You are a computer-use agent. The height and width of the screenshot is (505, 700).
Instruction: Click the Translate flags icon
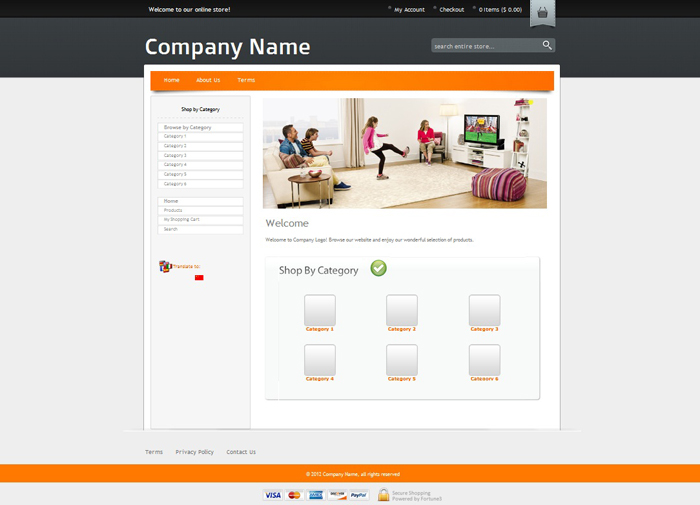pos(165,266)
